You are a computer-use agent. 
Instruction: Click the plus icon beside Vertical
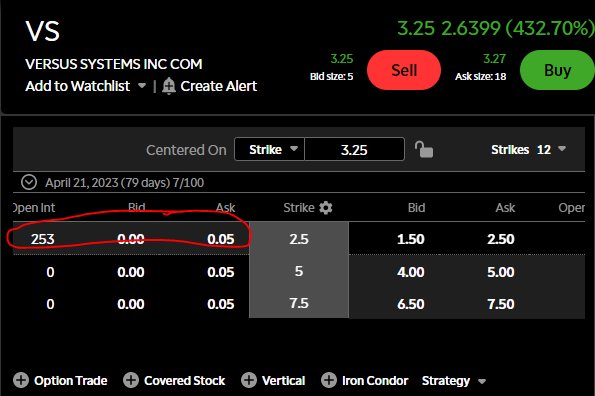(x=249, y=380)
